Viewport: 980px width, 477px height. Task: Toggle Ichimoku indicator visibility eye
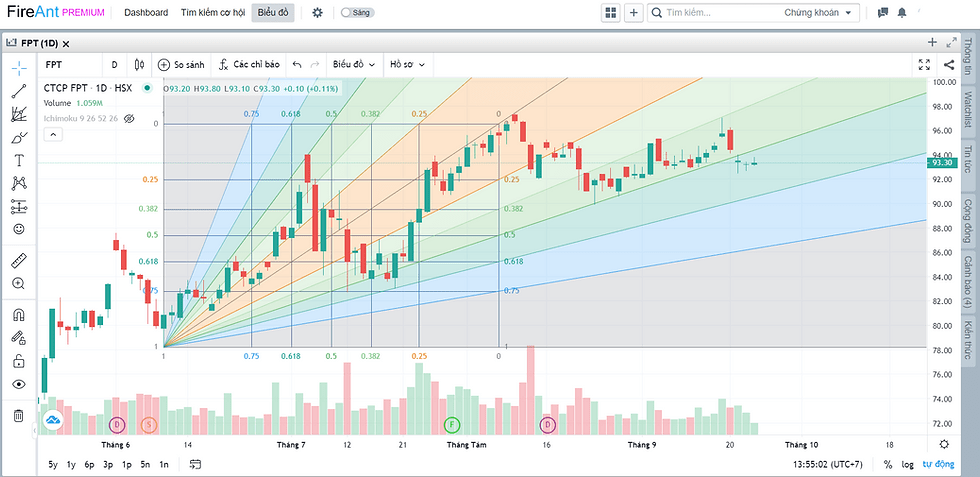(129, 118)
